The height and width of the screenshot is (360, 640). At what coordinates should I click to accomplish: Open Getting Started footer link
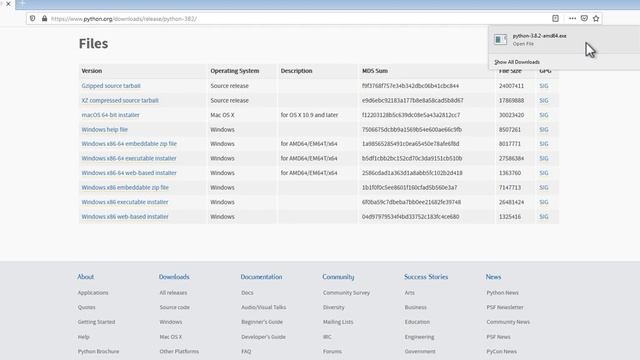[96, 322]
